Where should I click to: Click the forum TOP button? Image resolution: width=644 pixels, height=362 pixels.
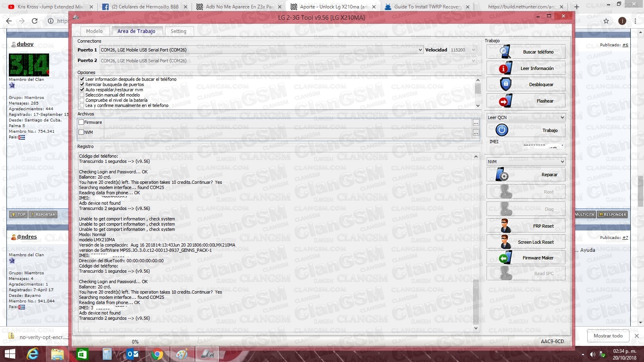pyautogui.click(x=19, y=214)
